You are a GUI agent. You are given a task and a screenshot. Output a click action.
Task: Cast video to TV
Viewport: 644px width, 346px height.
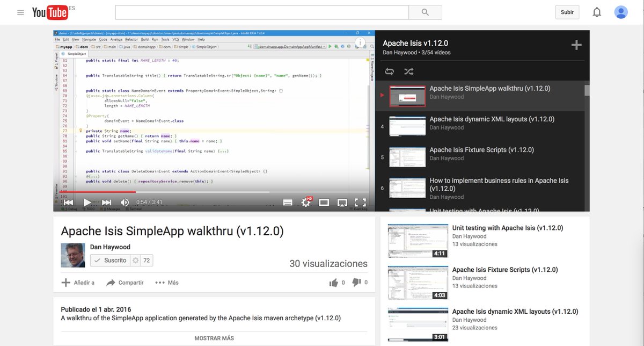(342, 203)
